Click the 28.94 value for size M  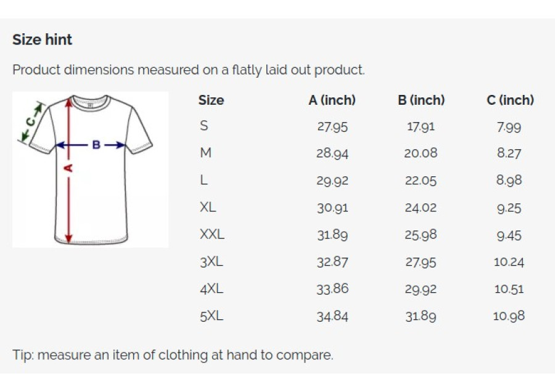pyautogui.click(x=332, y=153)
